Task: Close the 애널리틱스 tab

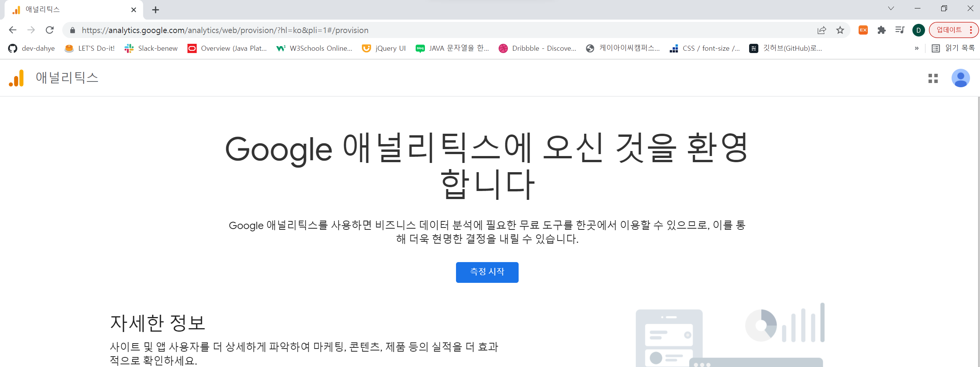Action: tap(134, 10)
